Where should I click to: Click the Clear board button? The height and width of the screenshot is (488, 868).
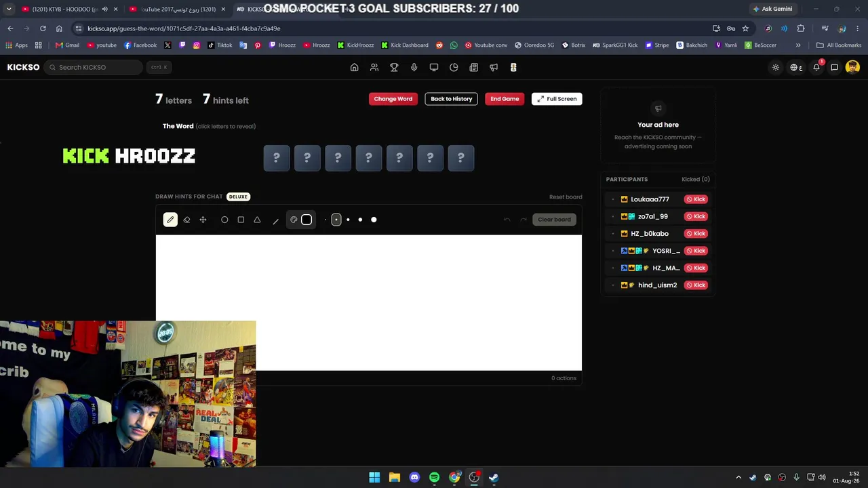[554, 220]
